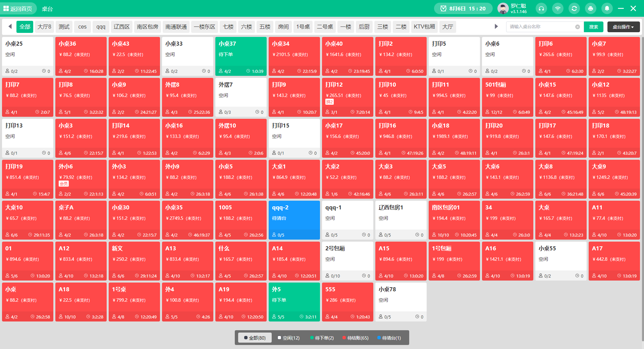
Task: Switch to the KTV包厢 area tab
Action: 424,27
